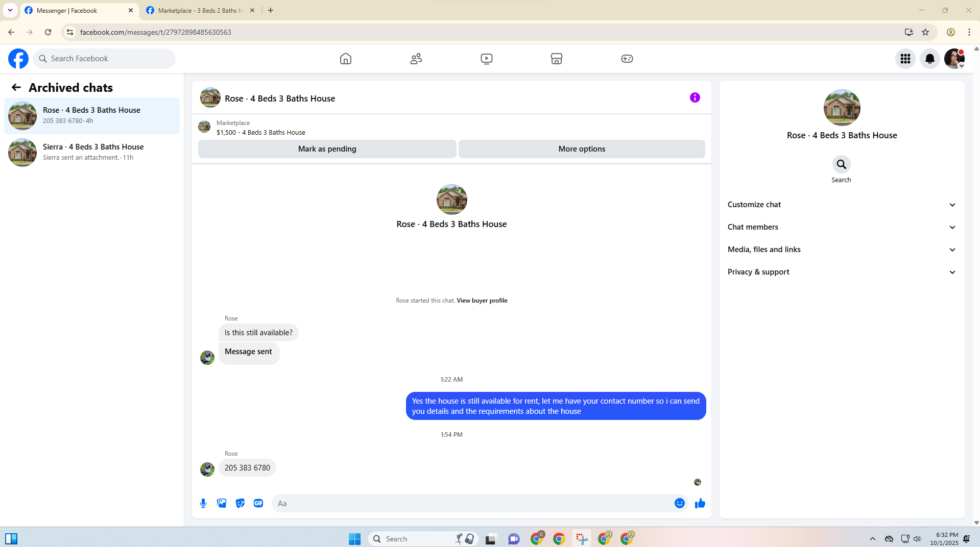Show hidden system tray icons chevron
980x547 pixels.
pos(873,539)
